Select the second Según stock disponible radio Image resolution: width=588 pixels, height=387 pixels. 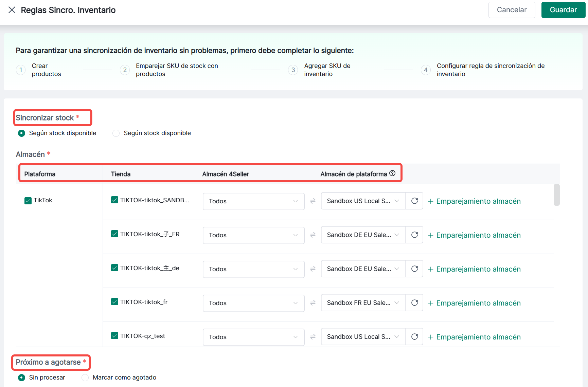click(x=116, y=133)
